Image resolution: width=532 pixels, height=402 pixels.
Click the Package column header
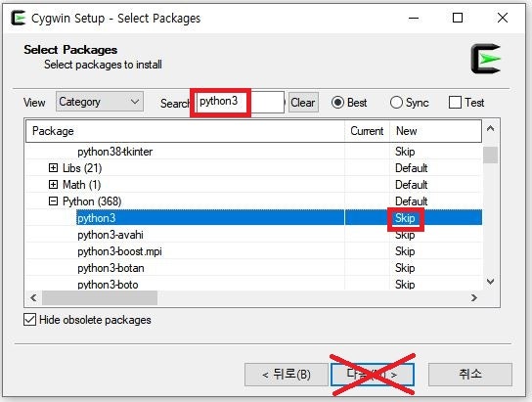185,131
